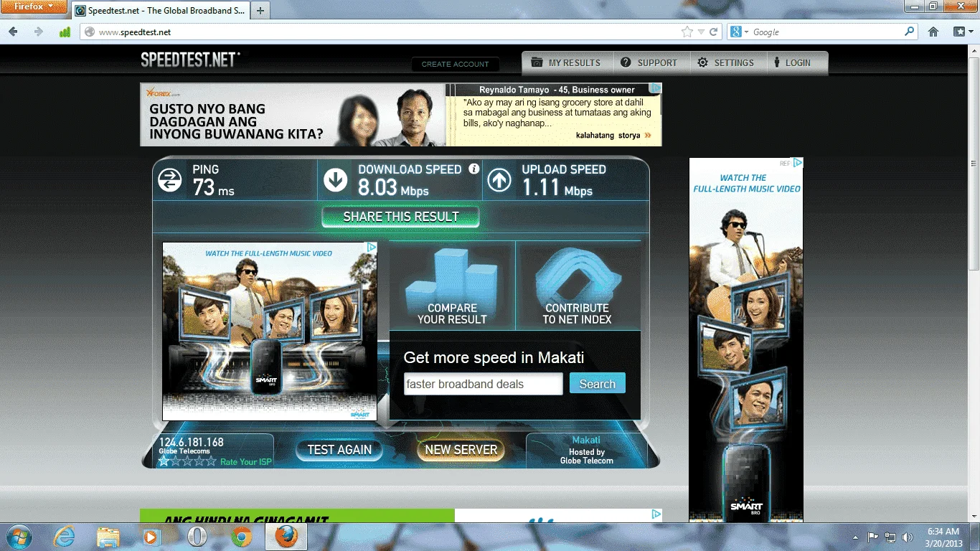Click the AdChoices icon on the right sidebar ad

pos(797,163)
